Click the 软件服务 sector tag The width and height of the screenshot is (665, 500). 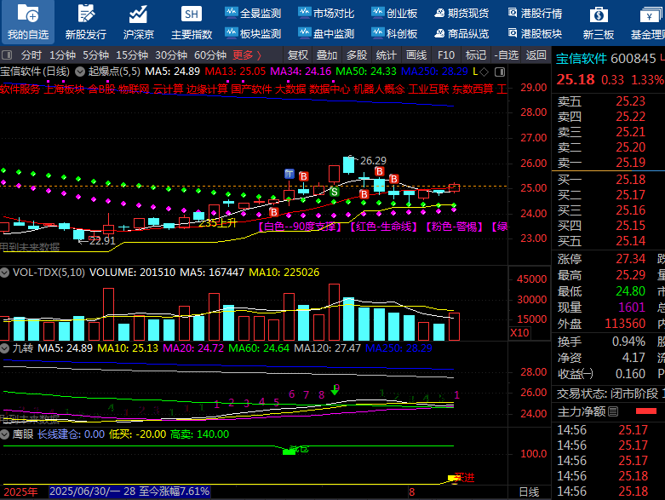(x=20, y=89)
